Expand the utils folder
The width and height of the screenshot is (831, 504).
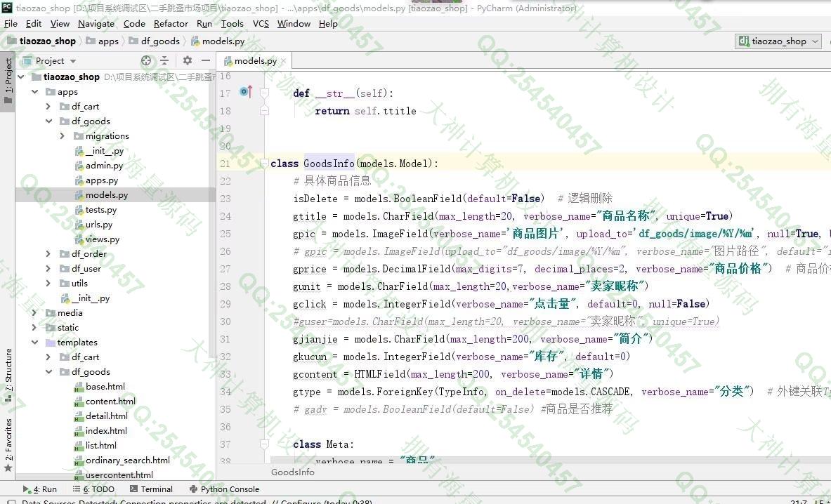(48, 283)
